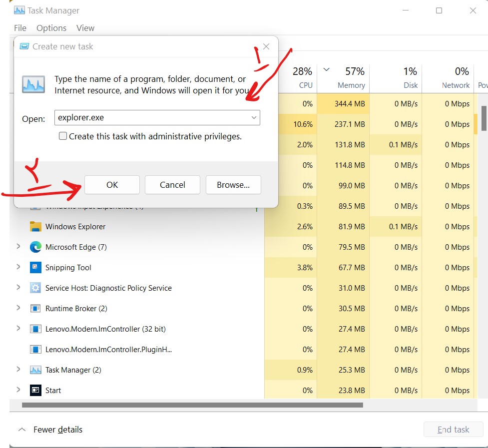The image size is (488, 448).
Task: Open the View menu
Action: (x=85, y=28)
